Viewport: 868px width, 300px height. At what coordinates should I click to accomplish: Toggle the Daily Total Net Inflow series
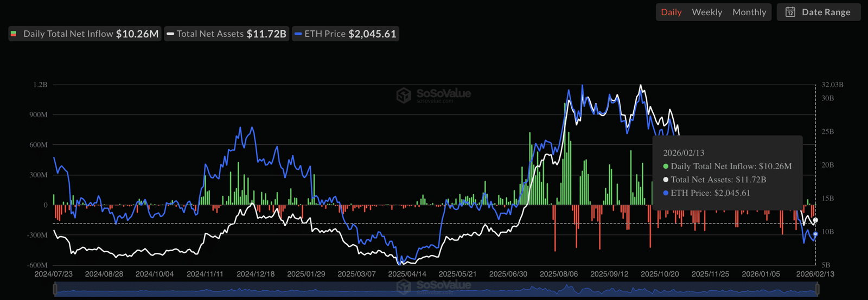point(85,34)
